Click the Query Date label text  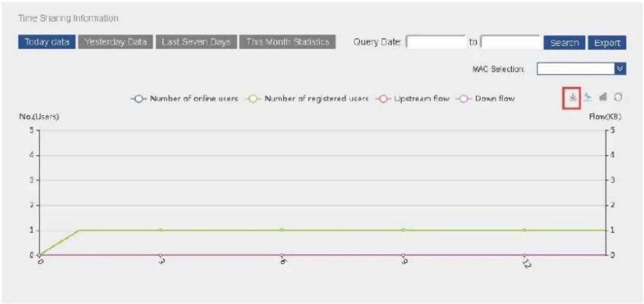pos(378,43)
